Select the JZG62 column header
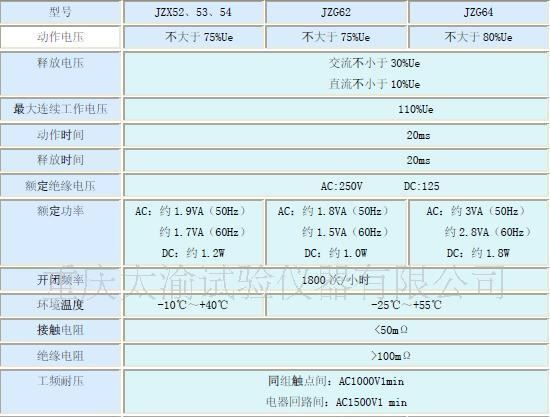Image resolution: width=550 pixels, height=417 pixels. [336, 12]
